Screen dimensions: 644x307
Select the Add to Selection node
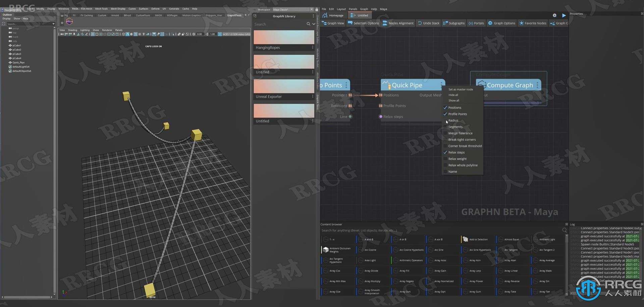pyautogui.click(x=478, y=239)
